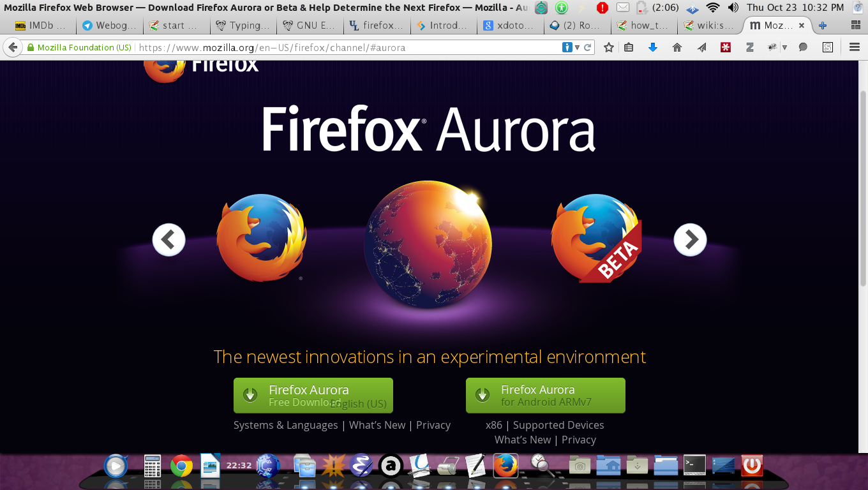Download Firefox Aurora Free Download button
Image resolution: width=868 pixels, height=490 pixels.
coord(313,396)
